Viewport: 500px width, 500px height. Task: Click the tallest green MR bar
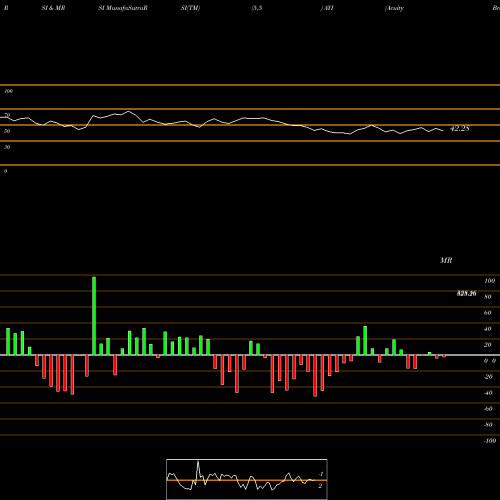click(x=94, y=316)
